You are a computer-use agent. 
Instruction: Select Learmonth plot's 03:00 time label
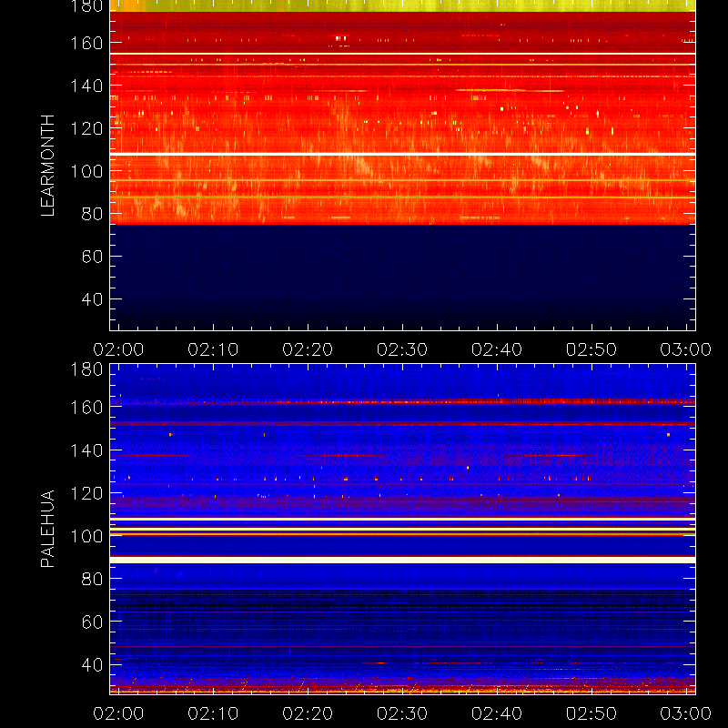pos(686,349)
